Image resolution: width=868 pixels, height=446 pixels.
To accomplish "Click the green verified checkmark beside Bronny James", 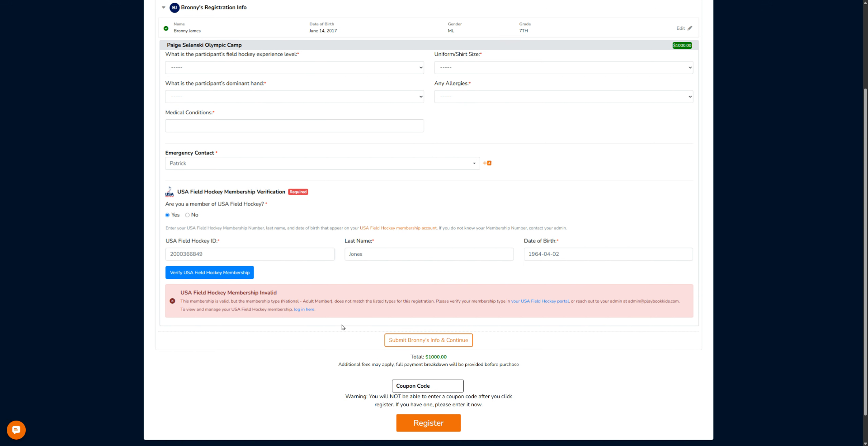I will coord(166,28).
